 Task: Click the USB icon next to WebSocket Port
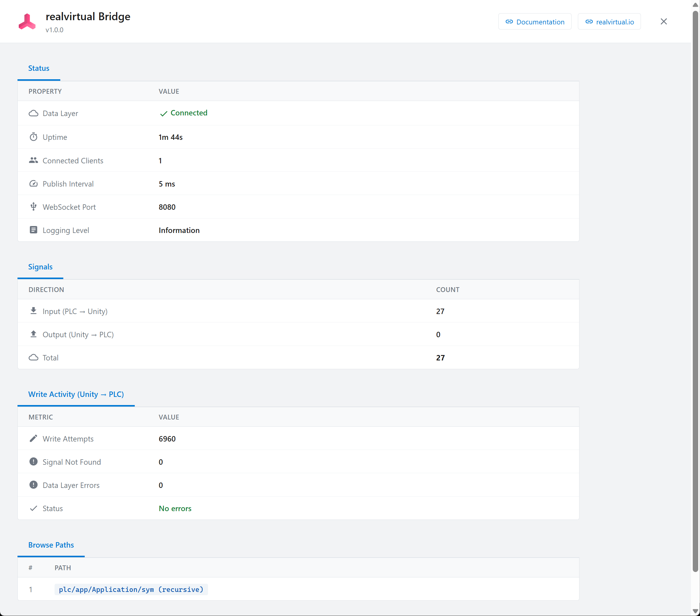point(33,207)
